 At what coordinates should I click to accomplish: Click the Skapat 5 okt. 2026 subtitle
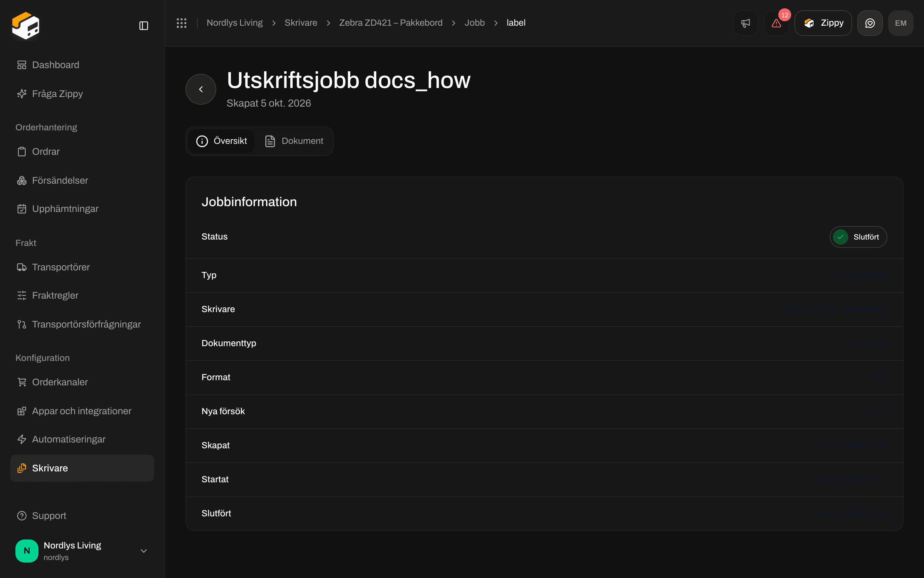tap(269, 103)
